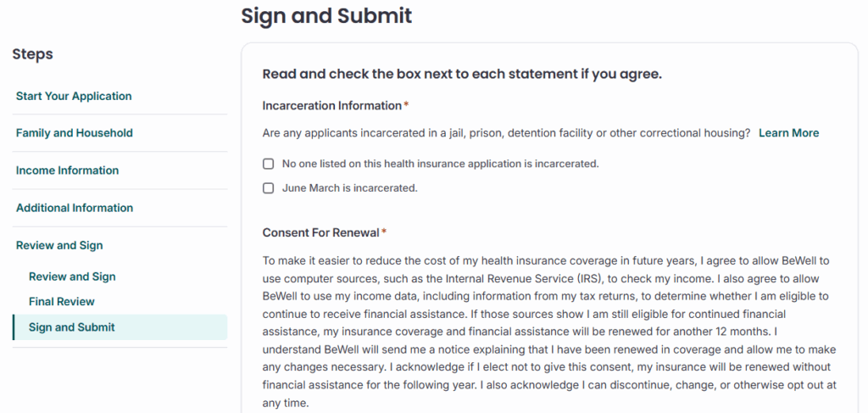The height and width of the screenshot is (413, 868).
Task: Click the Steps sidebar heading
Action: (x=32, y=54)
